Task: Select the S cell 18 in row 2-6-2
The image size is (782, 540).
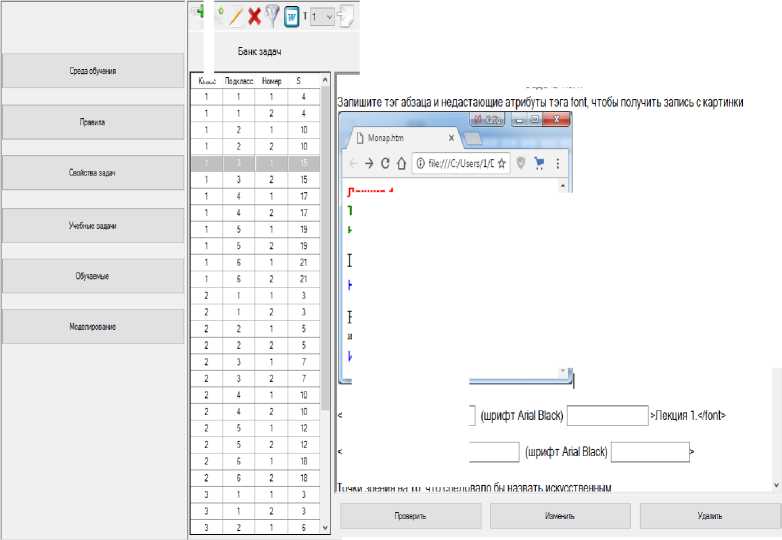Action: tap(304, 478)
